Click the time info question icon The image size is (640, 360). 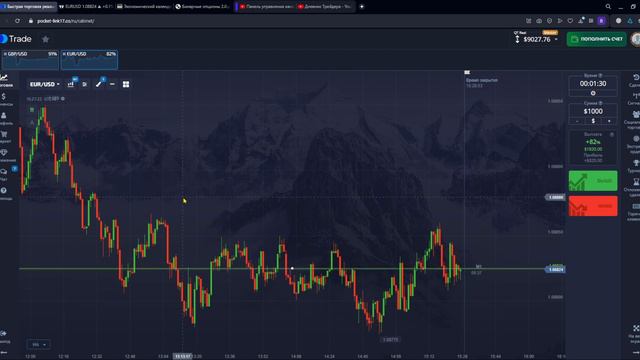coord(600,76)
